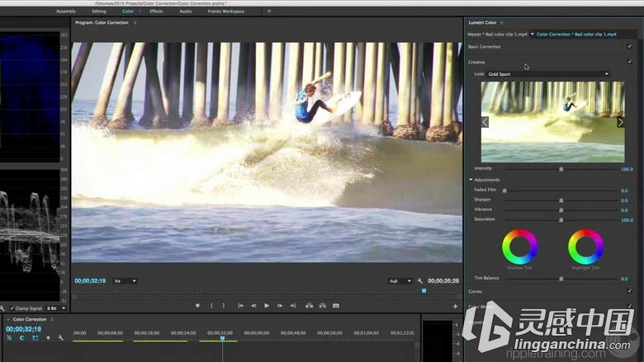Click Sharpen slider handle
Image resolution: width=644 pixels, height=362 pixels.
point(561,200)
